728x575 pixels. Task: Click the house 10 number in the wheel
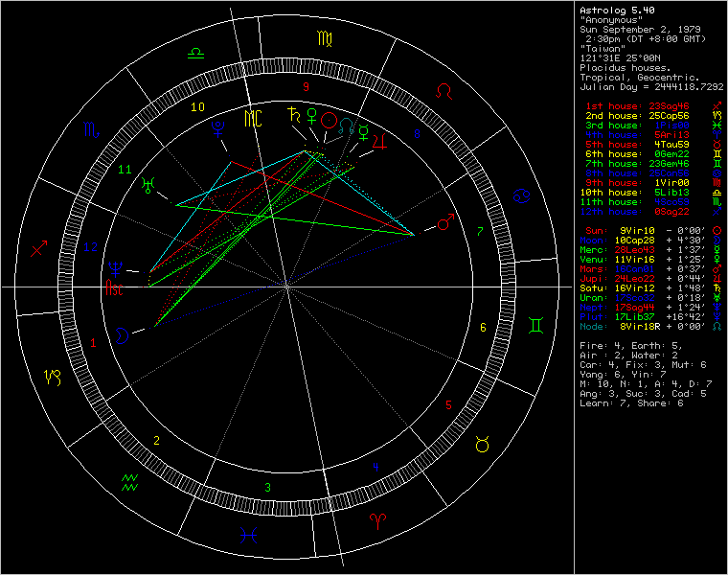(x=196, y=107)
